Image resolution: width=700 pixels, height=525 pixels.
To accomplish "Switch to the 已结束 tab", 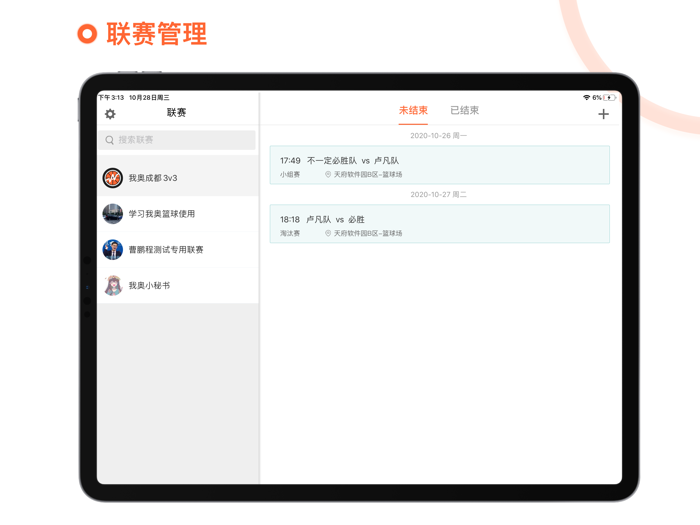I will pyautogui.click(x=464, y=110).
